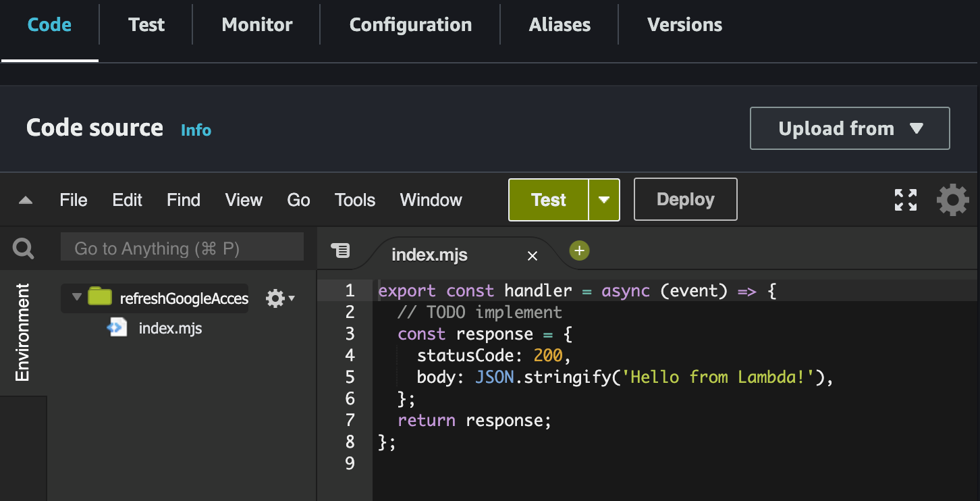Close the index.mjs editor tab
980x501 pixels.
point(533,256)
